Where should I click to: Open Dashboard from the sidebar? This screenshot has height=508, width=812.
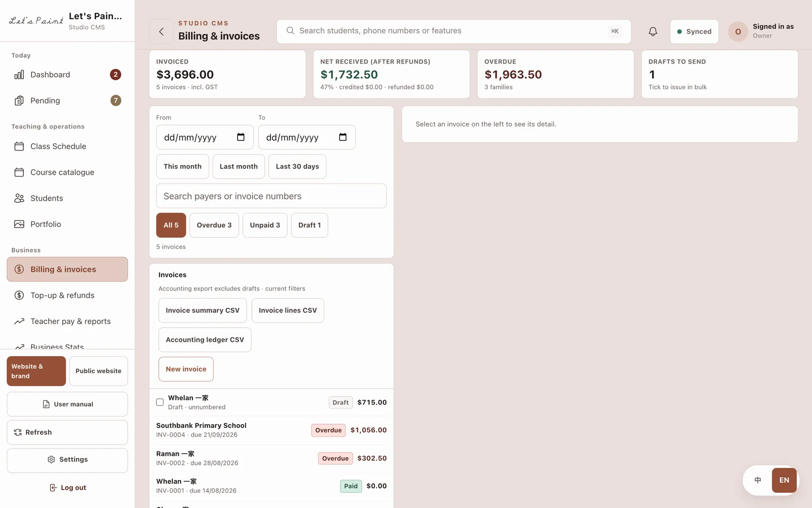click(x=67, y=75)
